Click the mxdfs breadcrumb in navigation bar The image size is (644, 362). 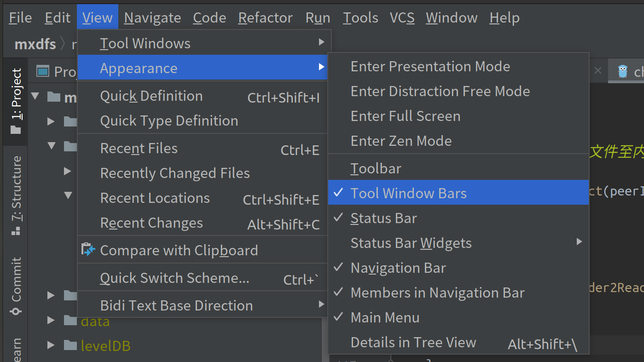point(35,44)
